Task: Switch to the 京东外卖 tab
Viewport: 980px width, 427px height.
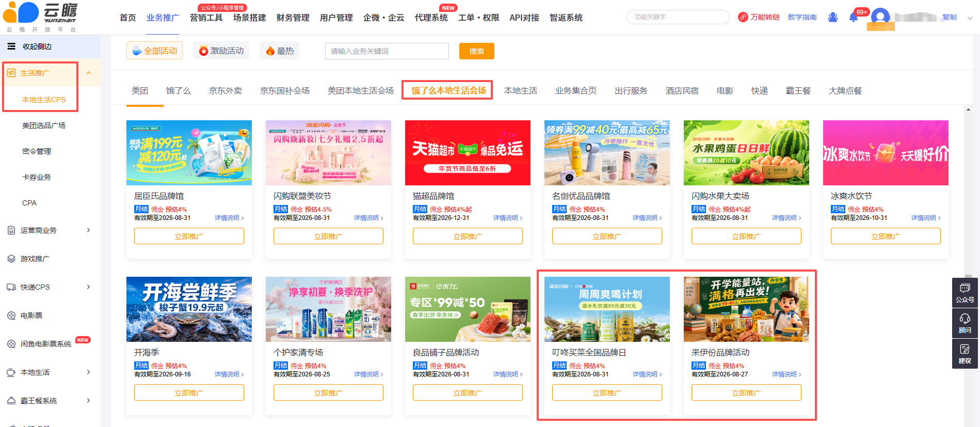Action: pyautogui.click(x=226, y=91)
